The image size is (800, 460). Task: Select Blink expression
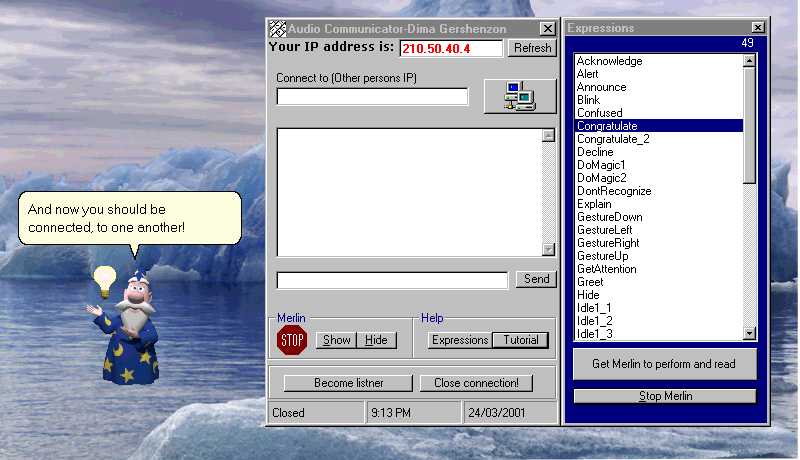point(659,100)
